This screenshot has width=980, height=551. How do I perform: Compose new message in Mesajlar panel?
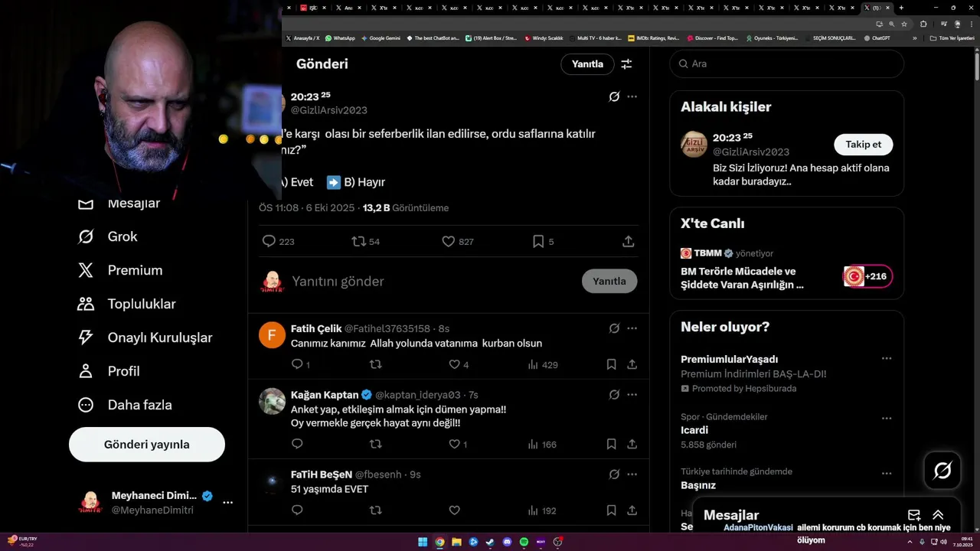(914, 515)
